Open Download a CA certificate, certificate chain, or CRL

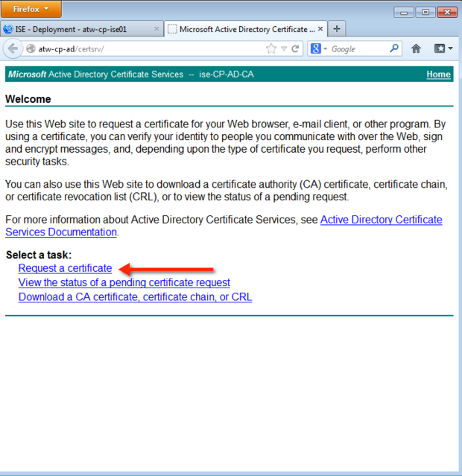click(135, 296)
